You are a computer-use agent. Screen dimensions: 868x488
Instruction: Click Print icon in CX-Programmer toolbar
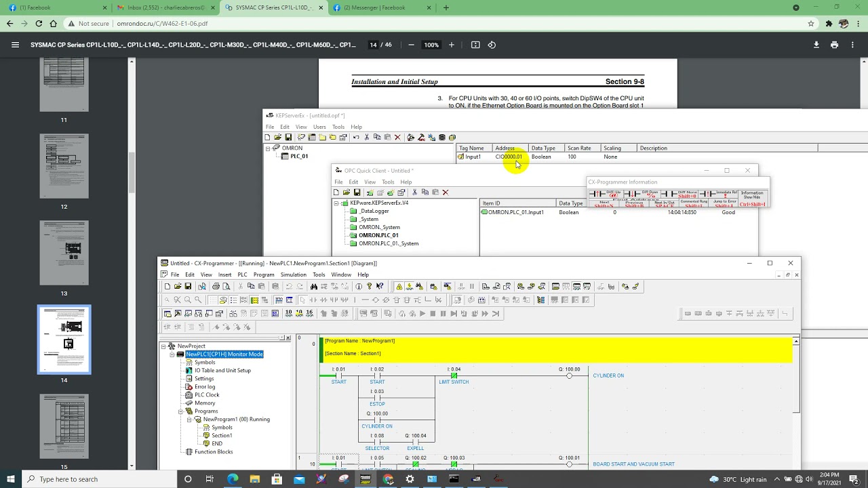(x=216, y=287)
